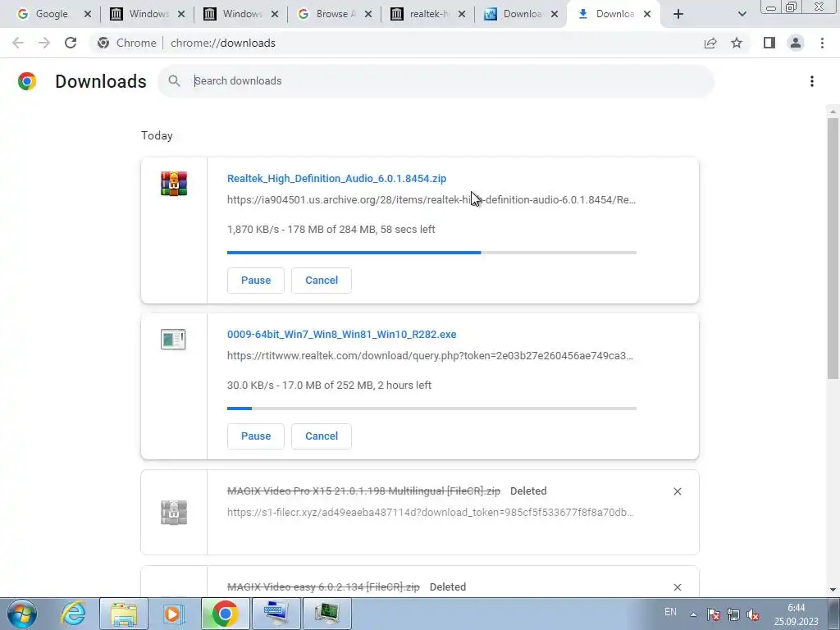Image resolution: width=840 pixels, height=630 pixels.
Task: Open a new tab with plus button
Action: [678, 14]
